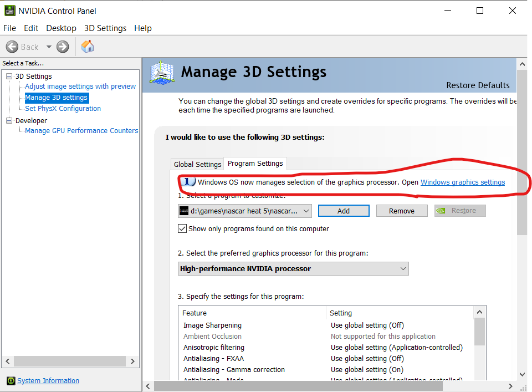Click the Feature column header
This screenshot has width=532, height=392.
pos(252,313)
